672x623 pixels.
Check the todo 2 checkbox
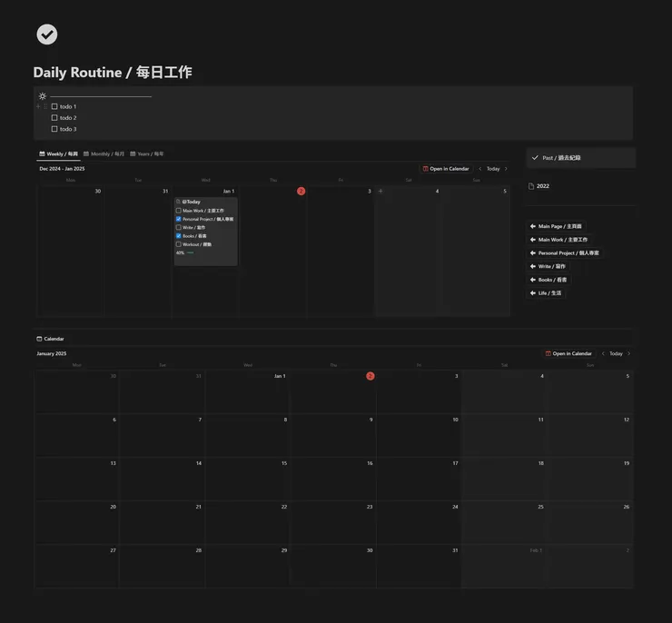tap(54, 117)
